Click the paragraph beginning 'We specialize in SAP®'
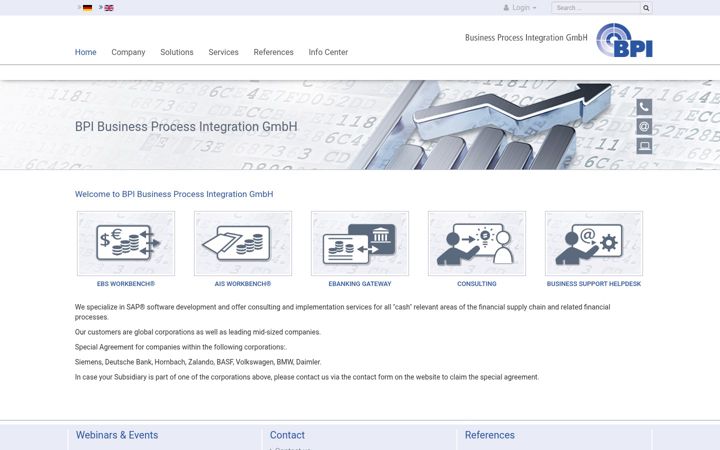Screen dimensions: 720x450 (343, 312)
